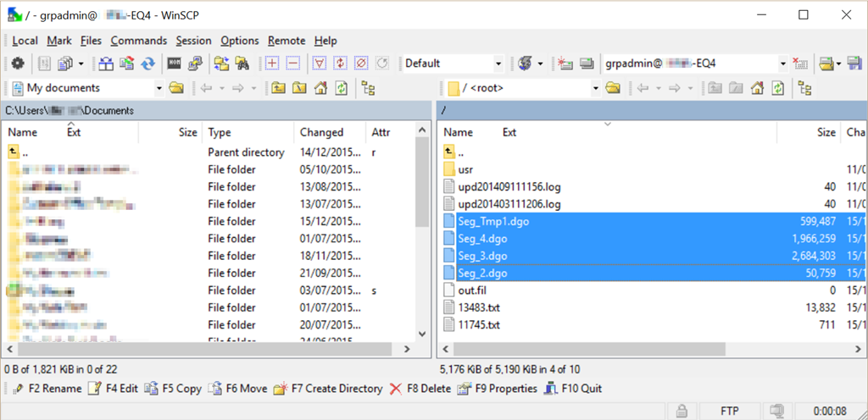Click the F2 Rename button
The width and height of the screenshot is (868, 420).
pos(48,389)
